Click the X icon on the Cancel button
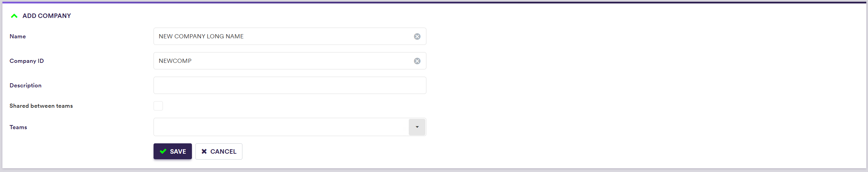The image size is (868, 172). point(204,151)
